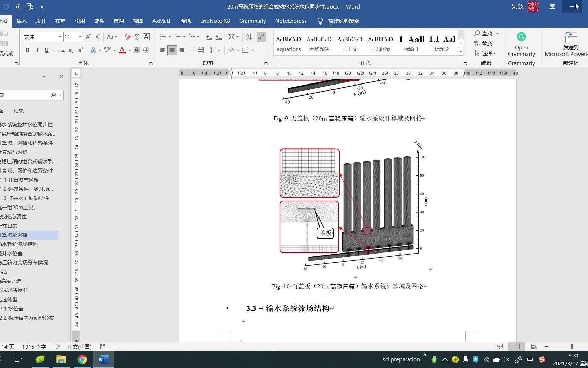Viewport: 588px width, 368px height.
Task: Click the text highlight color icon
Action: tap(107, 50)
